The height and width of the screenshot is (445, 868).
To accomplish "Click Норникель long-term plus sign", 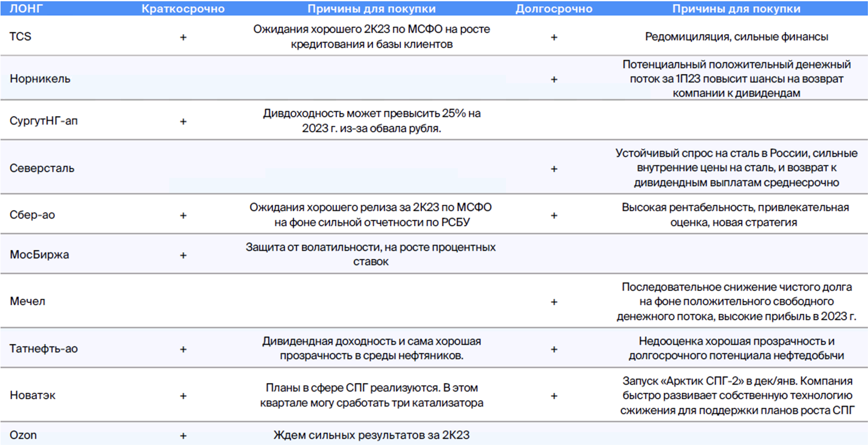I will coord(554,79).
